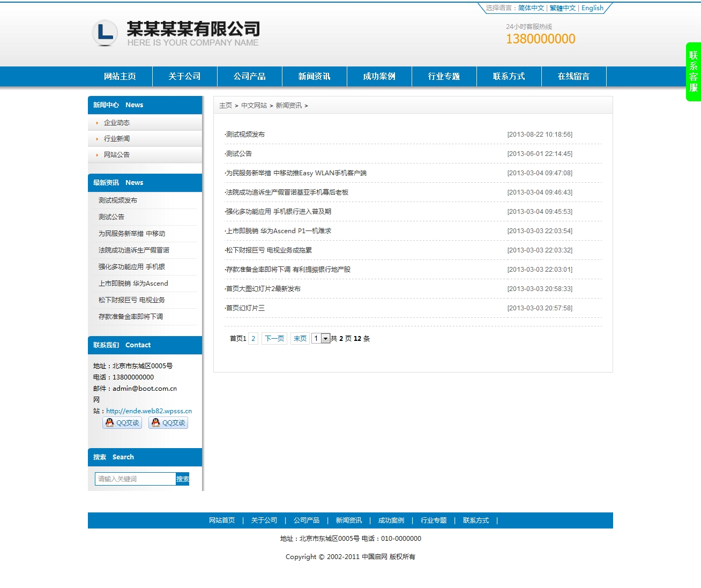Open 在线留言 in the navigation bar
Screen dimensions: 701x588
click(573, 77)
